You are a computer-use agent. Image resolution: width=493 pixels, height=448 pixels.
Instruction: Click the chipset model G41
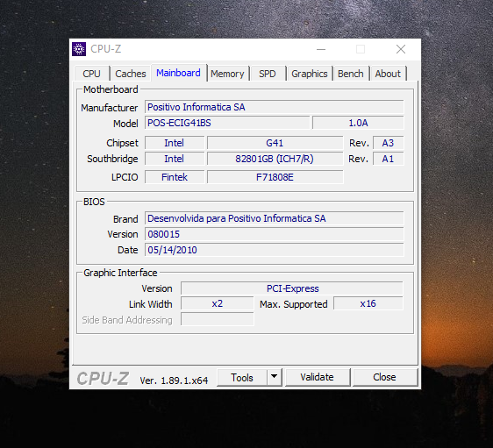coord(275,143)
